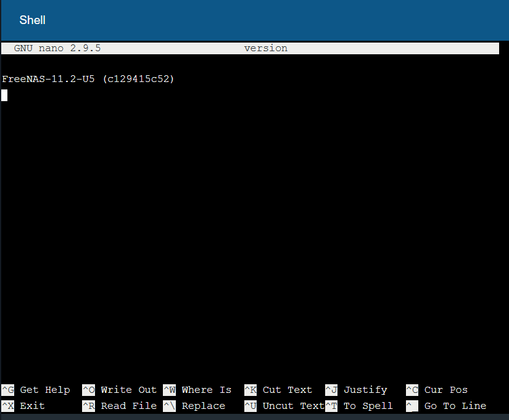This screenshot has height=420, width=509.
Task: Click the ^U shortcut key label
Action: (x=250, y=406)
